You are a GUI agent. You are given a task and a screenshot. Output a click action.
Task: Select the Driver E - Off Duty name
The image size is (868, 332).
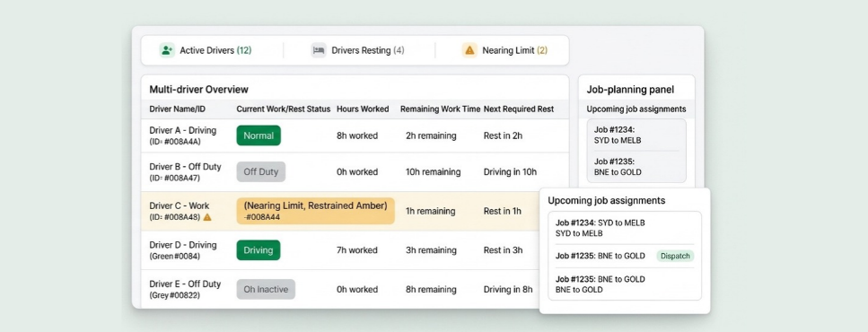[186, 284]
